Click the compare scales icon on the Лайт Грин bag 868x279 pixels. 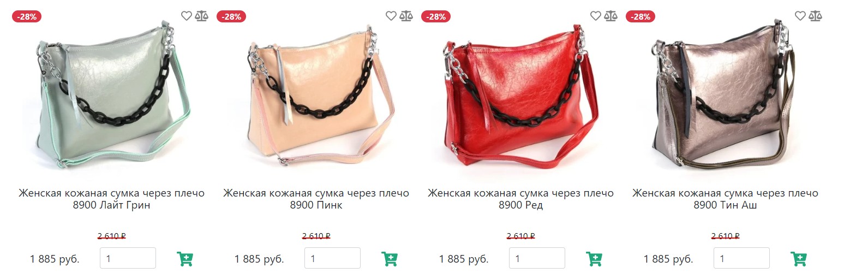coord(202,16)
